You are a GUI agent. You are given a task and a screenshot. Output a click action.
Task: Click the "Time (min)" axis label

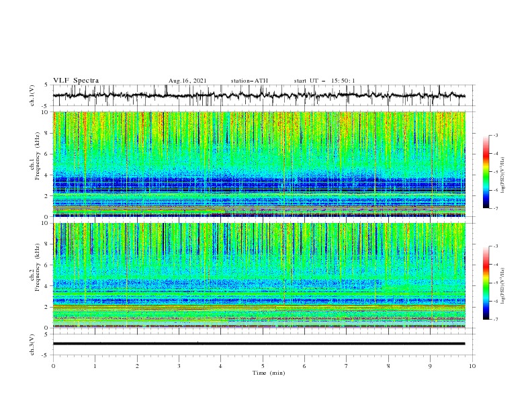[269, 373]
